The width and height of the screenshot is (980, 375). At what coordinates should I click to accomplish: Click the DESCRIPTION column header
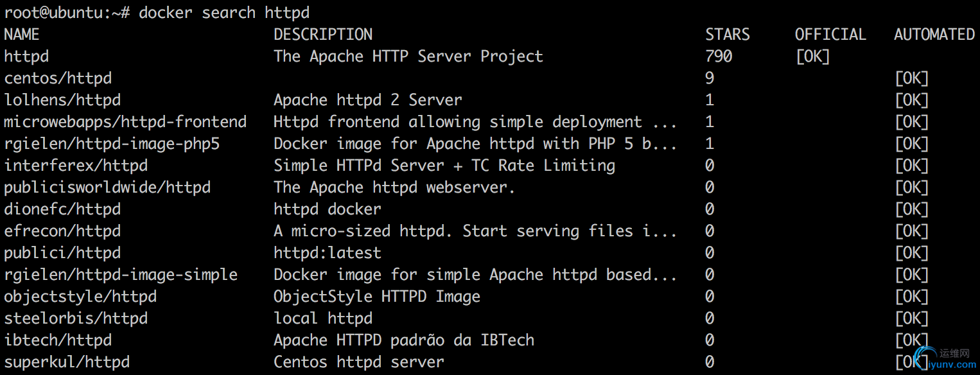[323, 35]
